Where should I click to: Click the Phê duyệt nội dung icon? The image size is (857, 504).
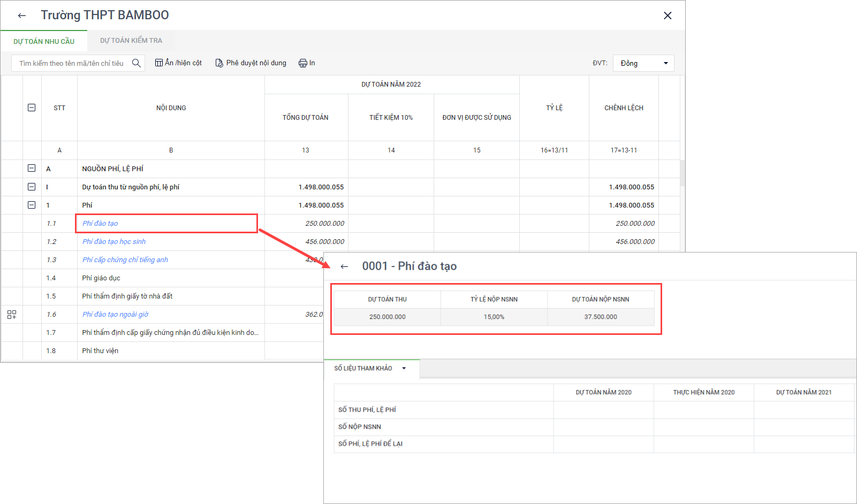pyautogui.click(x=219, y=63)
